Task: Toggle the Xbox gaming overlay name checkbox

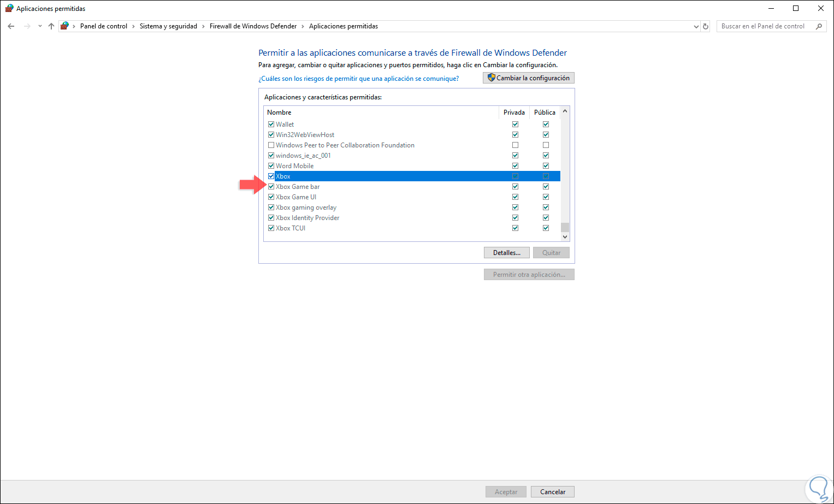Action: (271, 207)
